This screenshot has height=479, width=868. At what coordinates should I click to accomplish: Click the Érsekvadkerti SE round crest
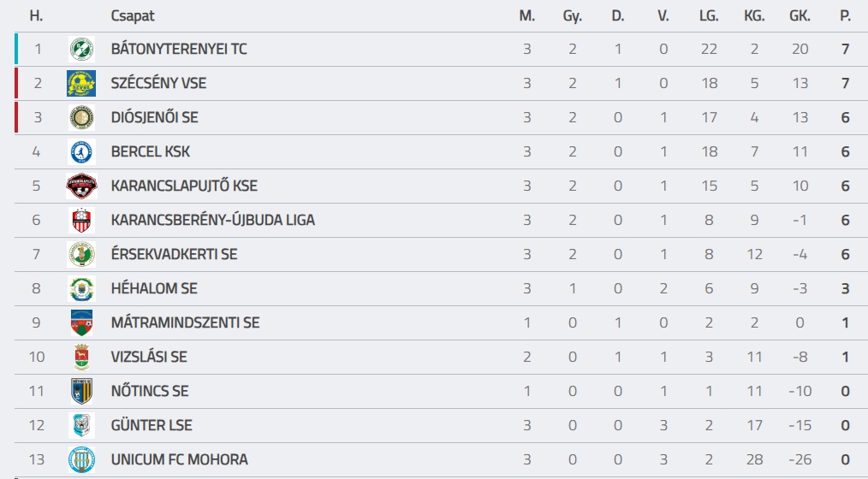coord(81,254)
